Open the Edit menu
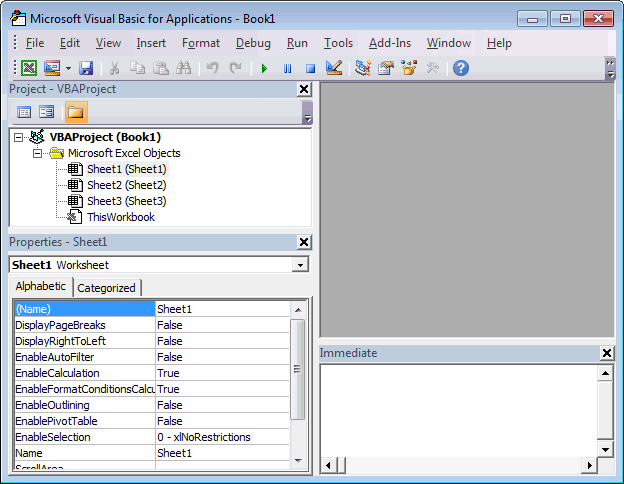The height and width of the screenshot is (484, 624). 70,43
